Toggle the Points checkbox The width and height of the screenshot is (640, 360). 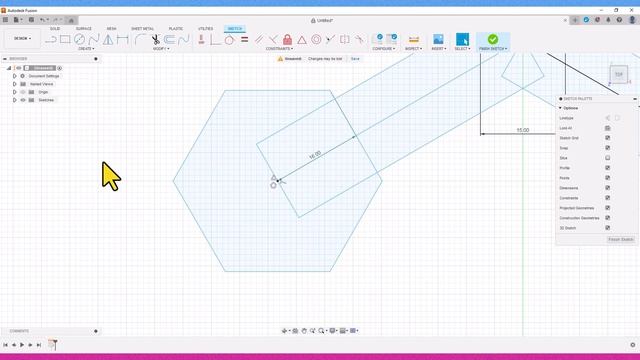coord(607,178)
